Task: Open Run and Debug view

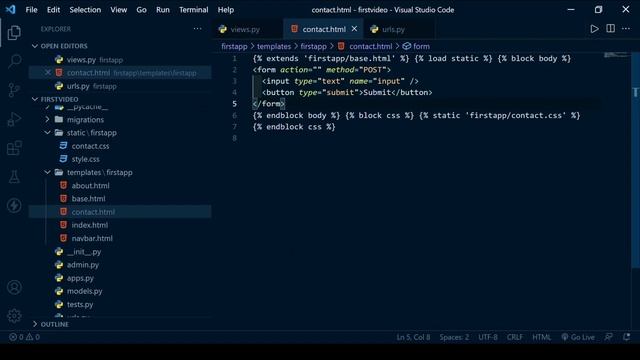Action: 14,119
